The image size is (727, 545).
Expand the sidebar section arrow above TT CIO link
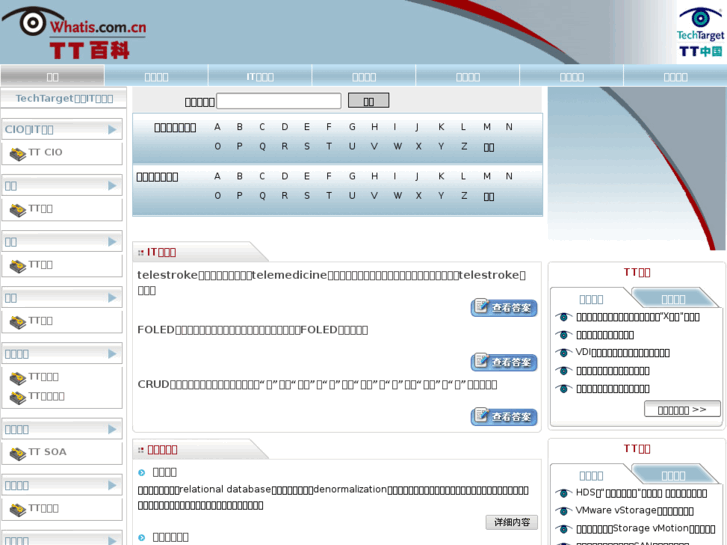point(112,129)
